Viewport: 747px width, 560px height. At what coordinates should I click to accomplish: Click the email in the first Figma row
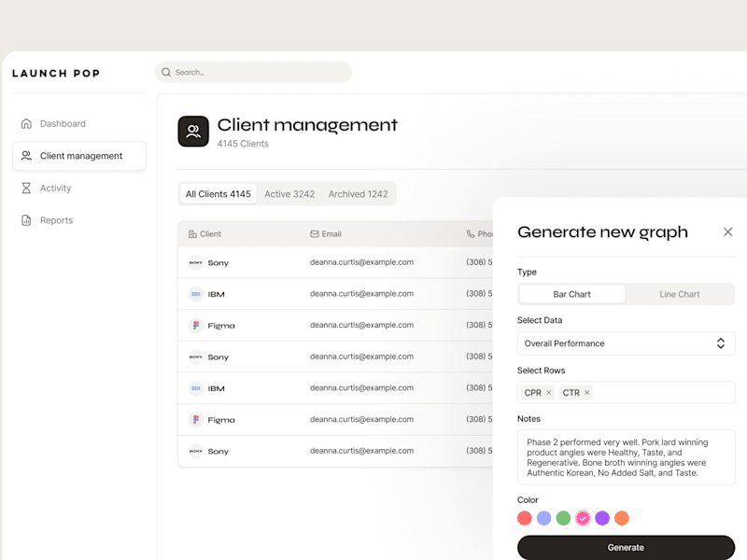tap(361, 325)
